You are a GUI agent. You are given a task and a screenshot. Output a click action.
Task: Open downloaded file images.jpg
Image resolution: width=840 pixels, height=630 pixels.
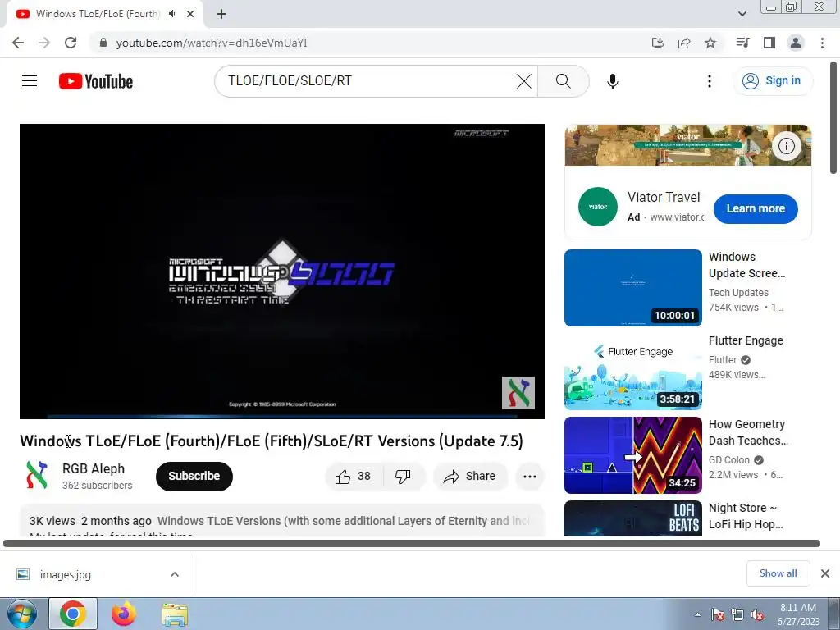pos(65,574)
